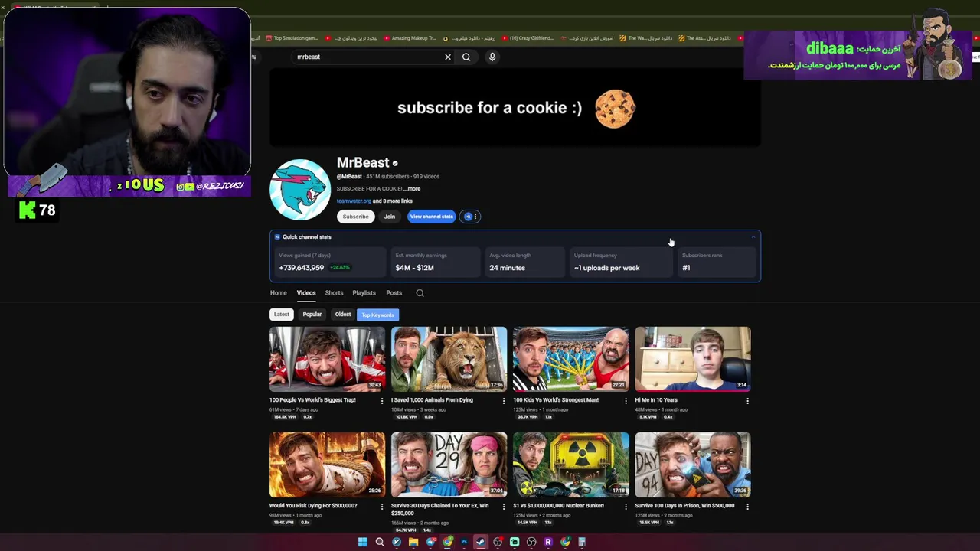Open menu for Survive 100 Days In Prison
The height and width of the screenshot is (551, 980).
tap(747, 506)
